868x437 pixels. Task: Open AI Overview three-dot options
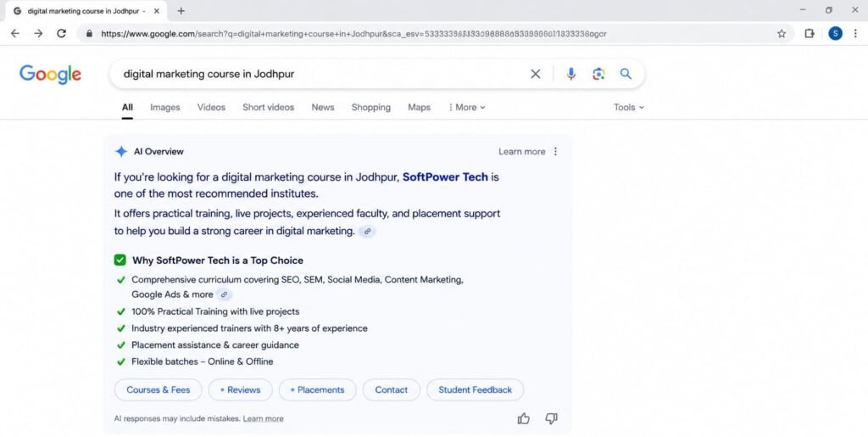click(x=556, y=152)
